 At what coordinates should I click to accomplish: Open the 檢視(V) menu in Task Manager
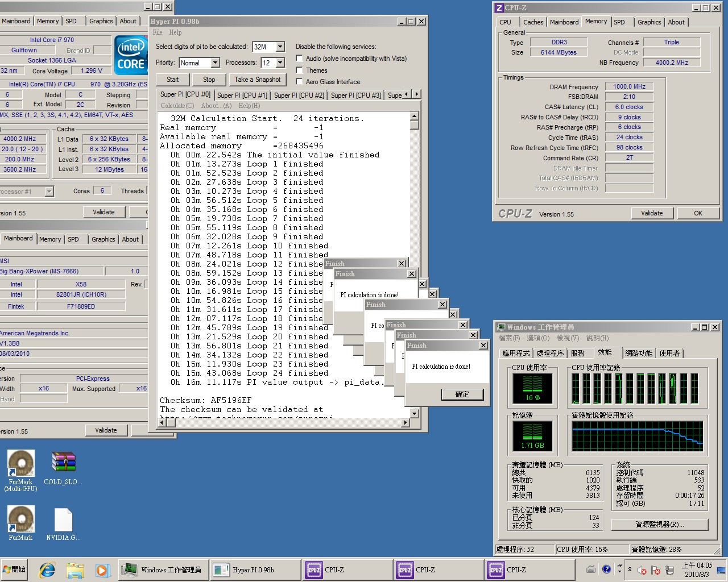568,338
